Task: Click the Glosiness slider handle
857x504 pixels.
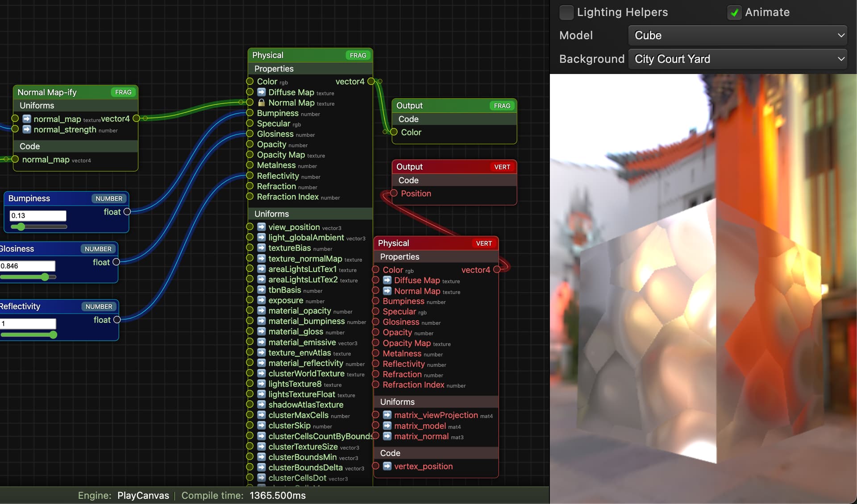Action: 45,277
